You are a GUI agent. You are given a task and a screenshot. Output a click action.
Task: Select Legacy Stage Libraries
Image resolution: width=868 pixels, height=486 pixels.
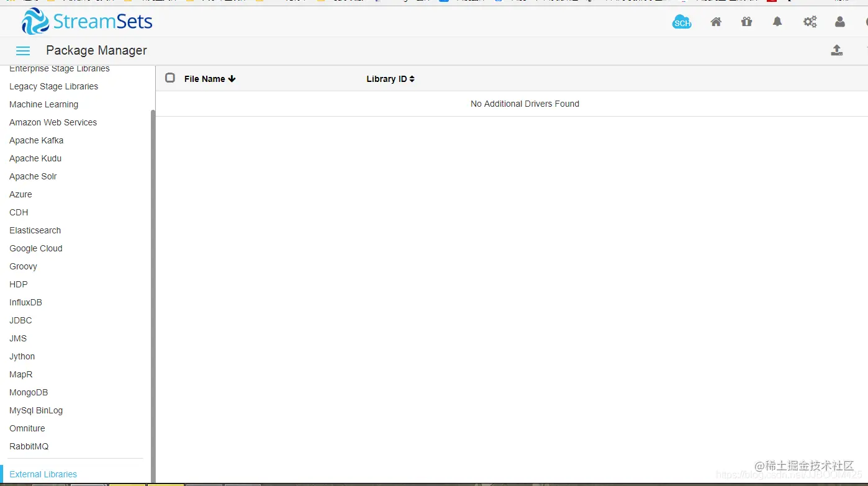[x=53, y=86]
